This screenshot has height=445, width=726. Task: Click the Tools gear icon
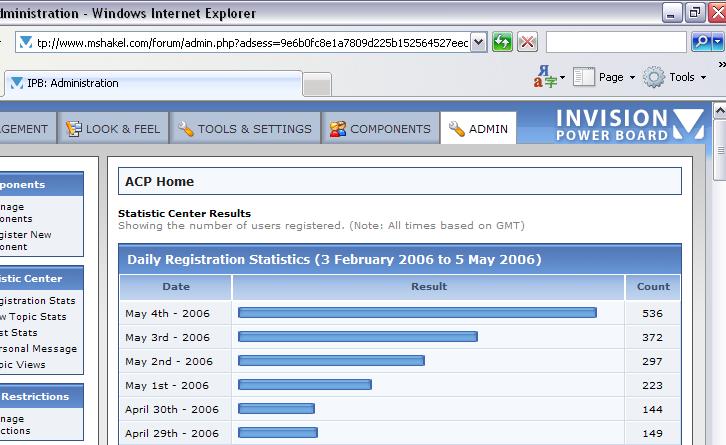click(654, 77)
